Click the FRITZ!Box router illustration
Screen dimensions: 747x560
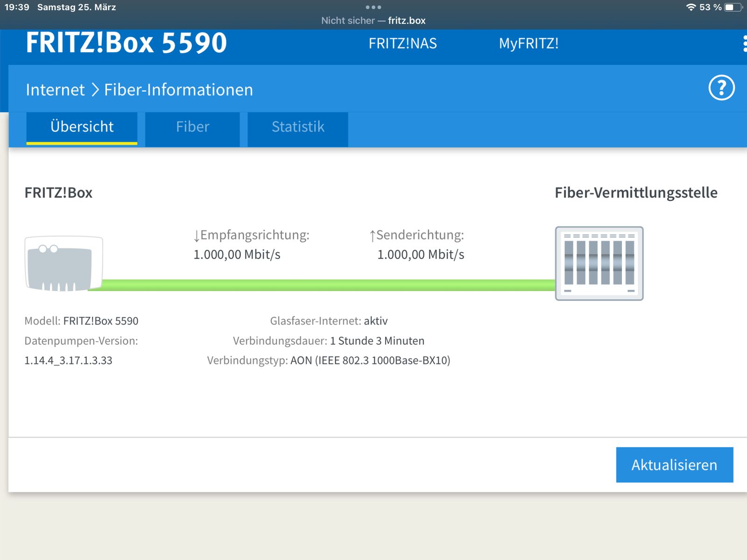click(63, 264)
